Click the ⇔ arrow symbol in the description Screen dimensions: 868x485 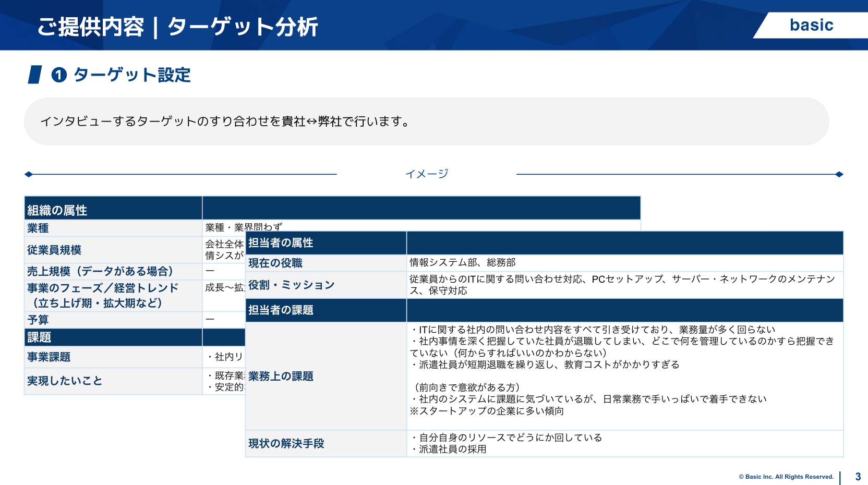tap(311, 122)
